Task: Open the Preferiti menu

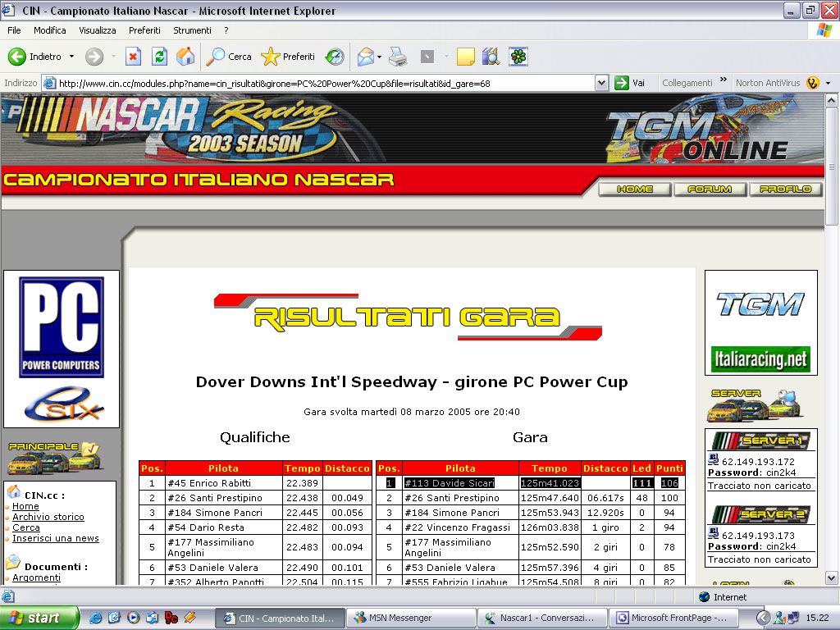Action: tap(144, 30)
